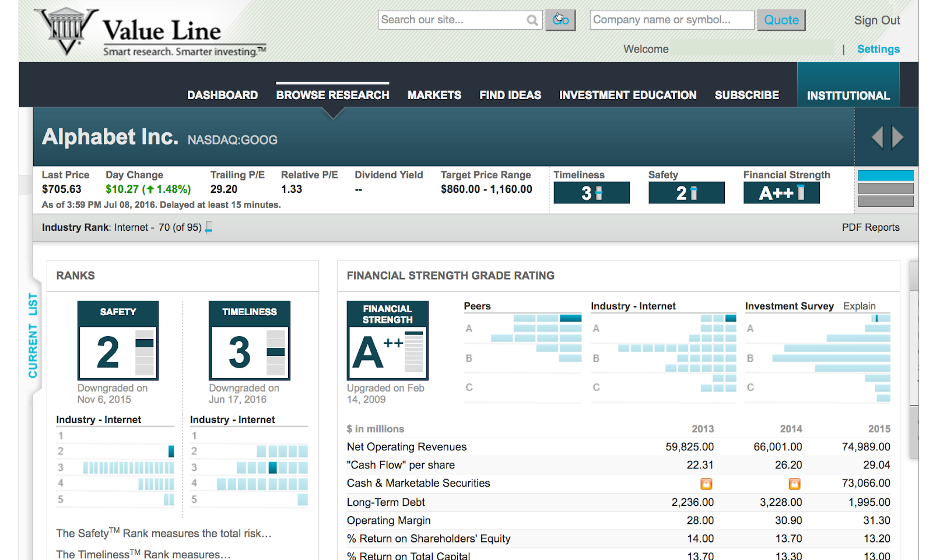Click 2014 revenue value 66,001.00

(778, 447)
